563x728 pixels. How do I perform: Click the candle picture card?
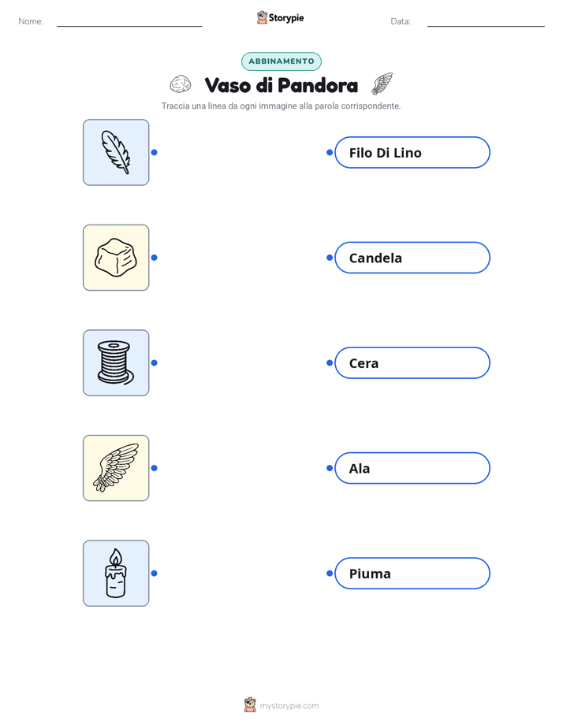pyautogui.click(x=116, y=573)
